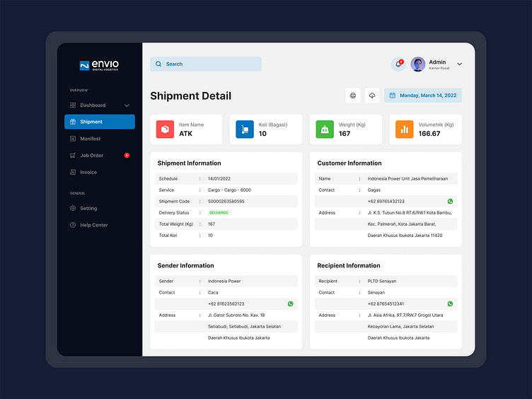Click the print icon button
The image size is (532, 399).
[353, 96]
